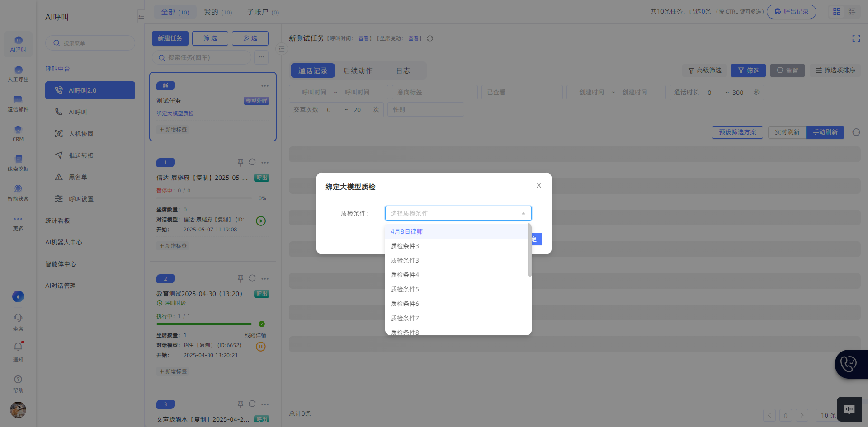Start task 信达·辰樾府 with play icon
Viewport: 868px width, 427px height.
(x=261, y=221)
